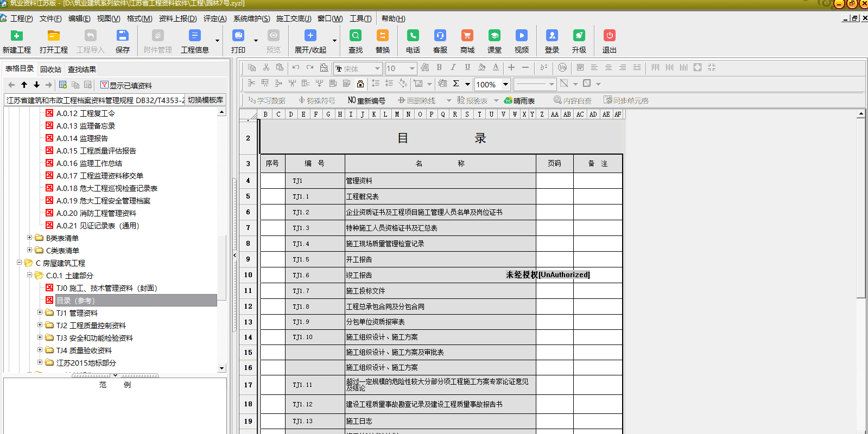Open the zoom percentage dropdown

tap(505, 84)
